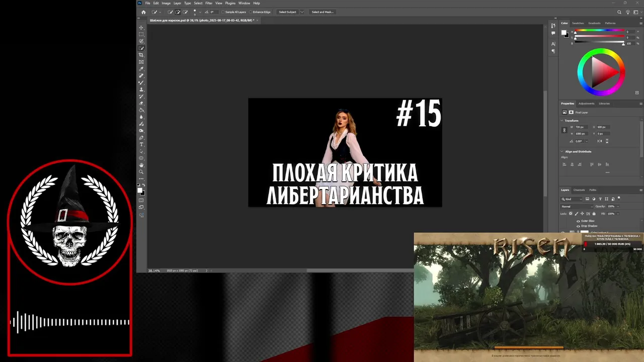Select the Move tool

(x=141, y=28)
